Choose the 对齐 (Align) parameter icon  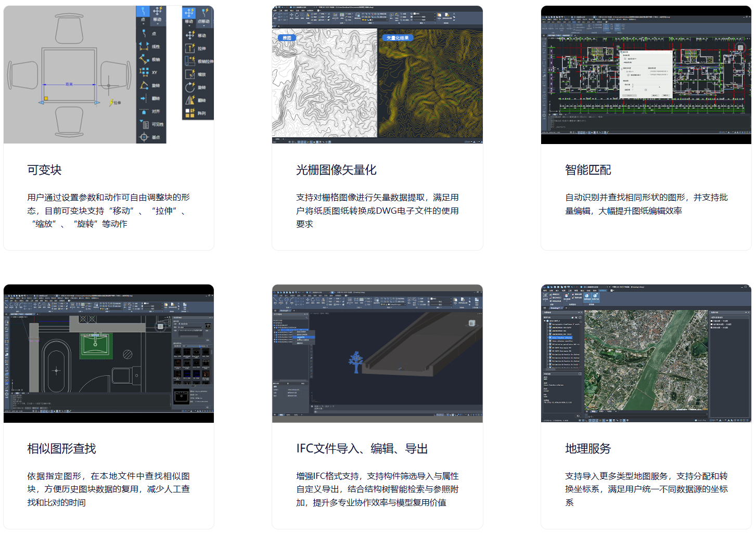(144, 111)
